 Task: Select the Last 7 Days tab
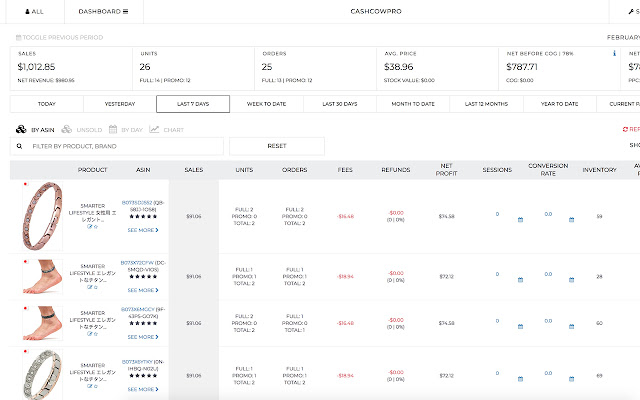(x=193, y=104)
